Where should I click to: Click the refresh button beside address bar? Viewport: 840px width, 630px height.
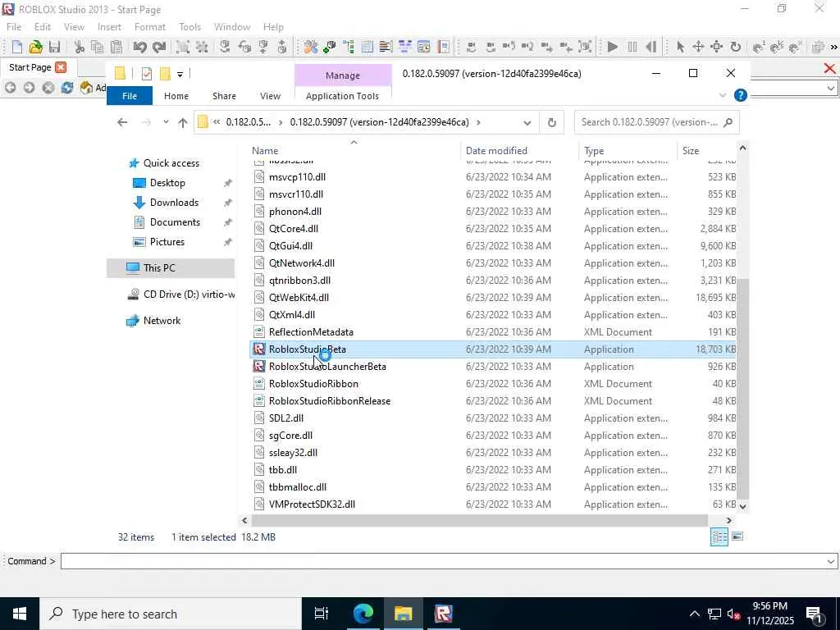click(x=552, y=123)
